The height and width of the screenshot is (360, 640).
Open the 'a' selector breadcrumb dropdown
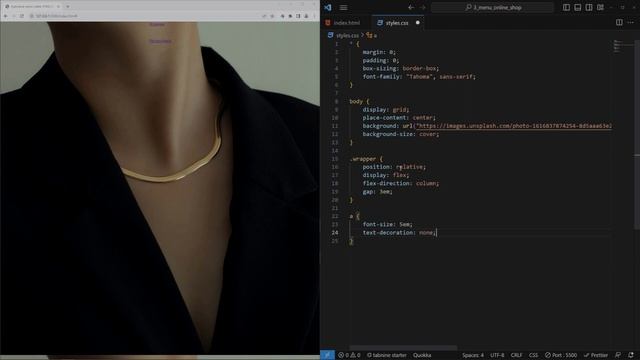coord(372,36)
